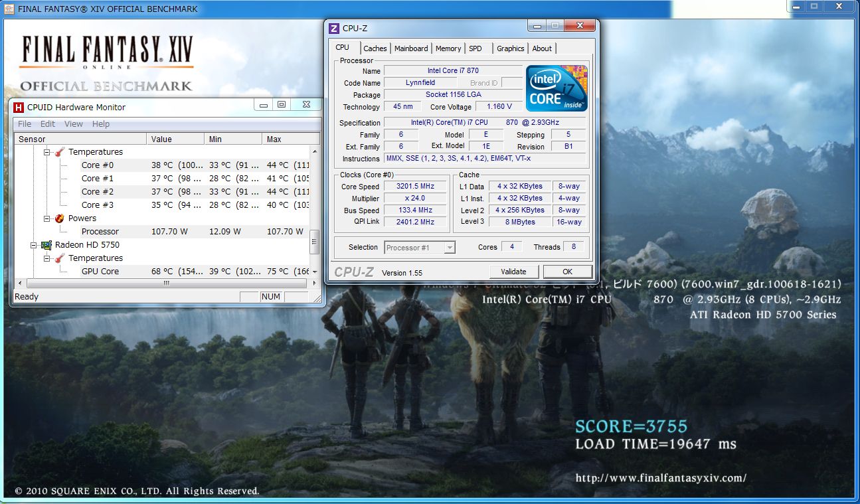Click the CPU-Z purple Z title icon
The height and width of the screenshot is (504, 860).
click(334, 28)
